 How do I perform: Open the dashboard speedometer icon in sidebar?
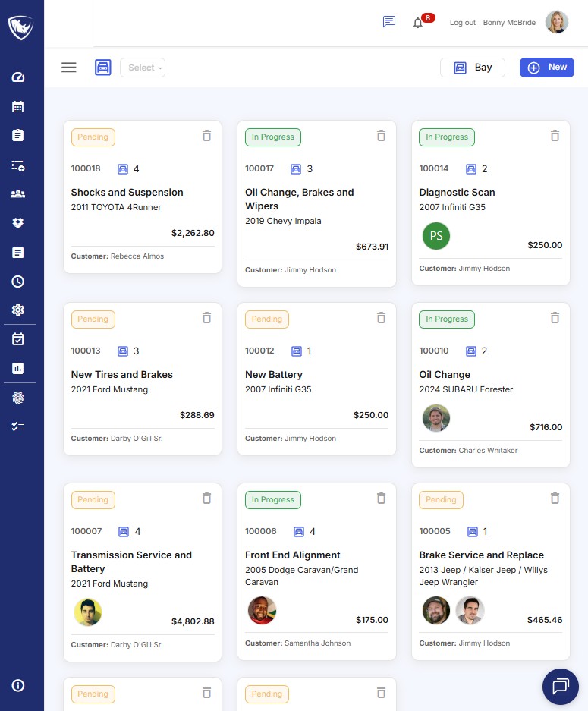(x=18, y=77)
